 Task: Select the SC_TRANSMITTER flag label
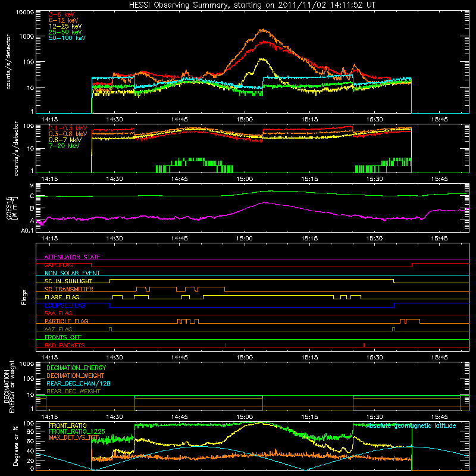(69, 289)
